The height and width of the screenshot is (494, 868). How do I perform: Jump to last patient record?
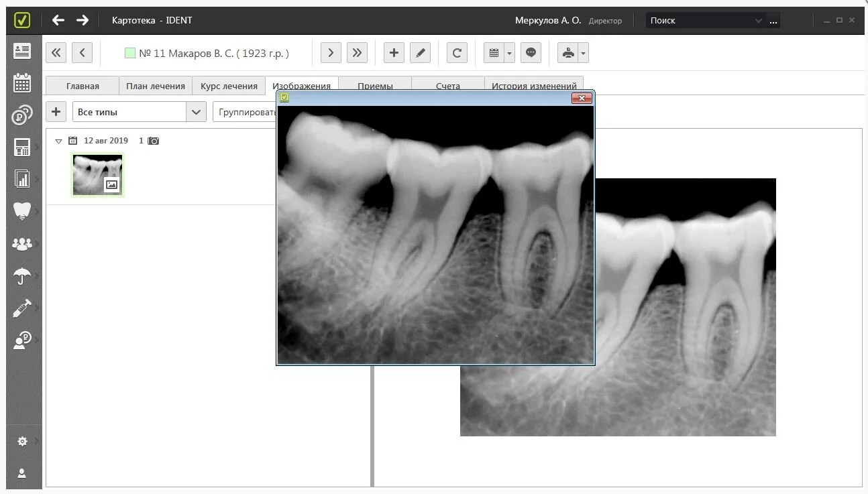point(357,53)
